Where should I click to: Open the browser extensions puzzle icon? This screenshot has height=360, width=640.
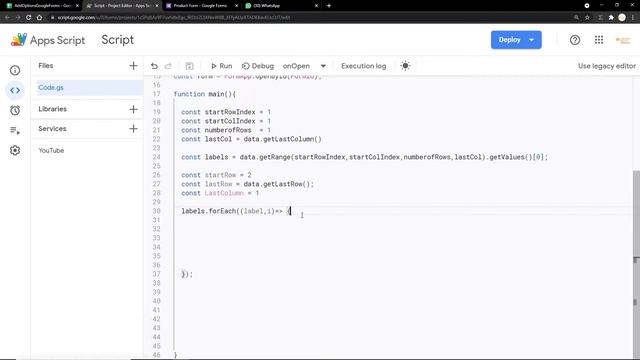click(611, 18)
